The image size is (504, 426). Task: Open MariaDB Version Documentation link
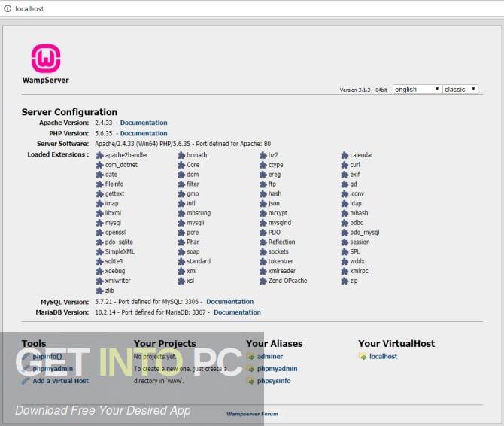point(237,312)
